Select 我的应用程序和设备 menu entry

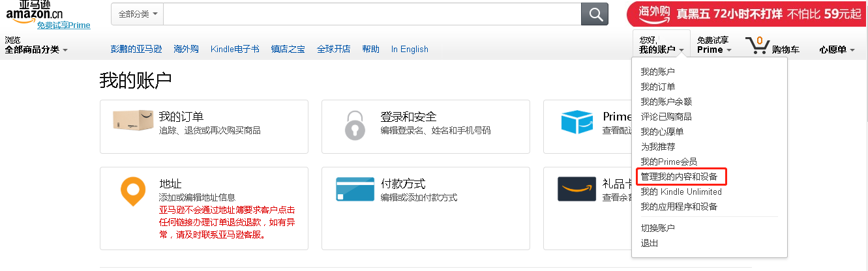point(679,207)
